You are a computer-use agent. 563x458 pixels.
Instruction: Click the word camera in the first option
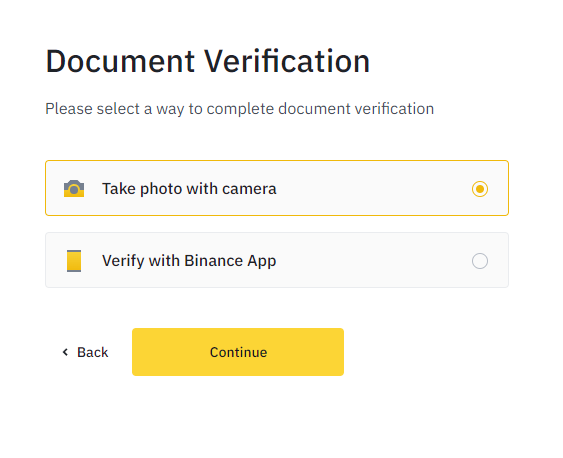249,189
